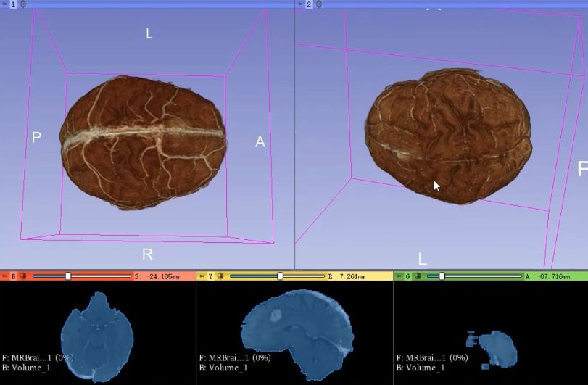Click the view label 1 in the first 3D view

pos(13,4)
